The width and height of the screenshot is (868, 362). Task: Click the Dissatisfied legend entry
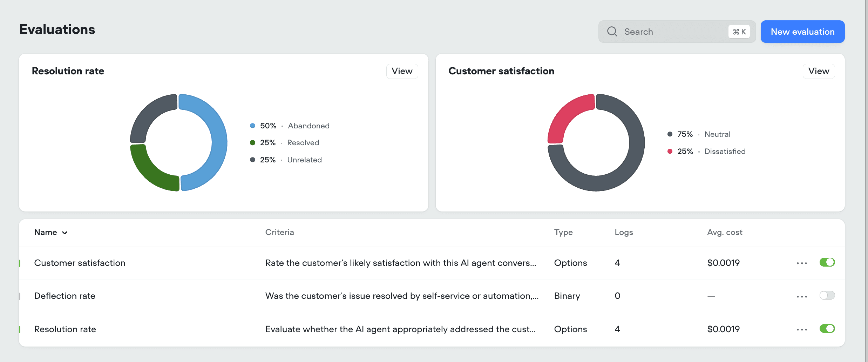pyautogui.click(x=706, y=152)
